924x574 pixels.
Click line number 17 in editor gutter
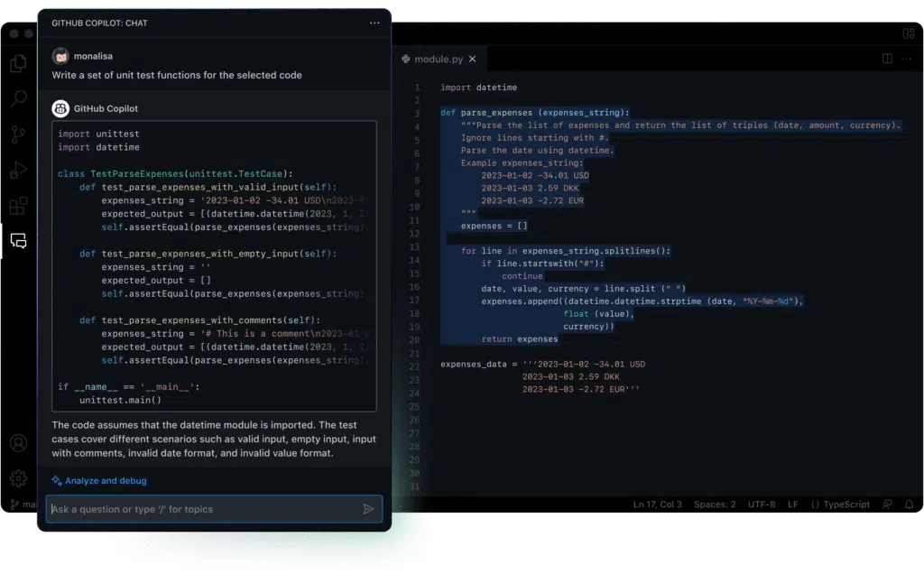[x=414, y=301]
